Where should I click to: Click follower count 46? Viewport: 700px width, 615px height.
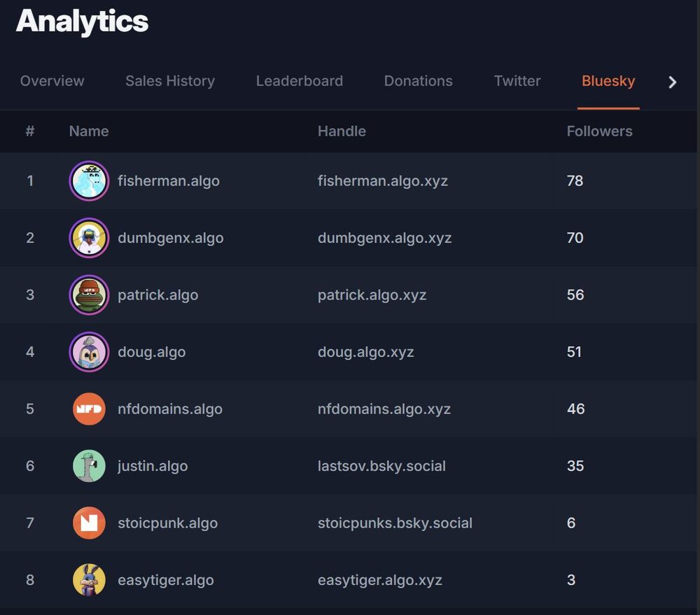click(576, 409)
